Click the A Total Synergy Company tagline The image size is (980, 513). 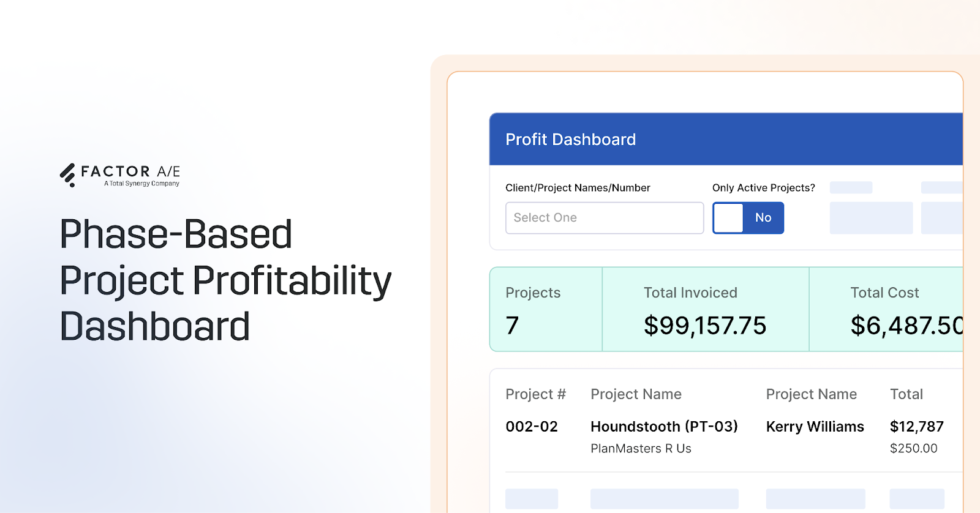(141, 184)
